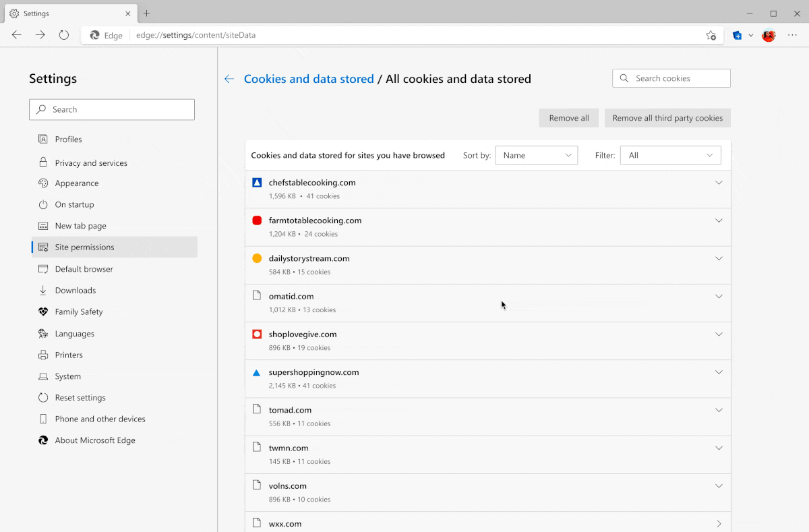Close the Settings tab

click(127, 13)
